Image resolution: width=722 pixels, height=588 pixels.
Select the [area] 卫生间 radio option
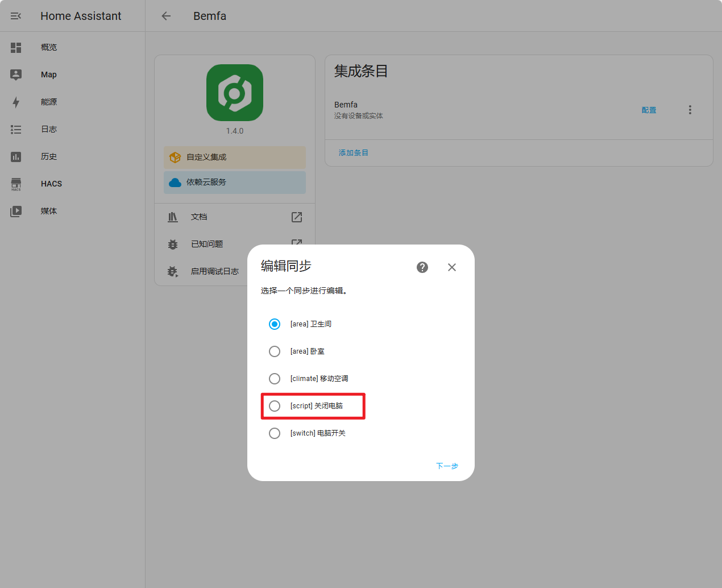(275, 324)
